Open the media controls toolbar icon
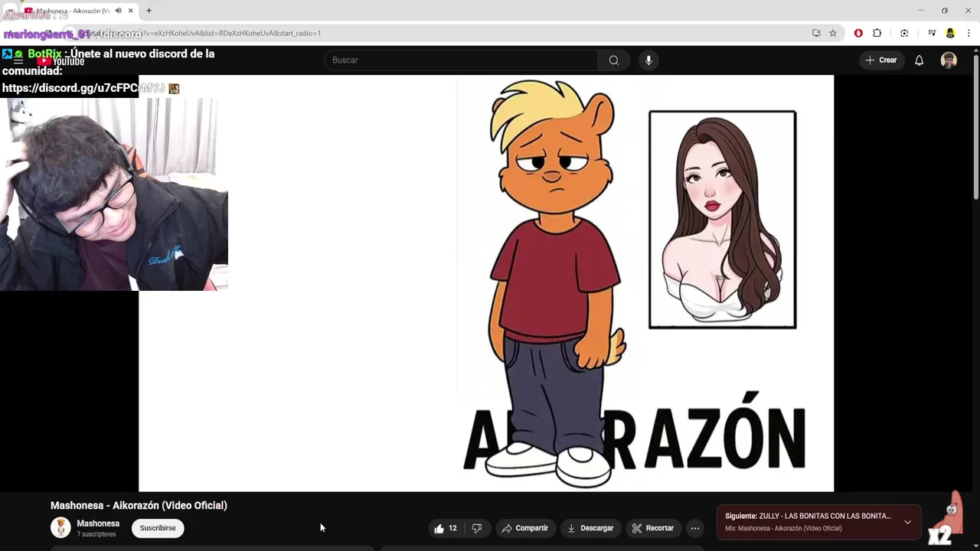The width and height of the screenshot is (980, 551). tap(932, 33)
